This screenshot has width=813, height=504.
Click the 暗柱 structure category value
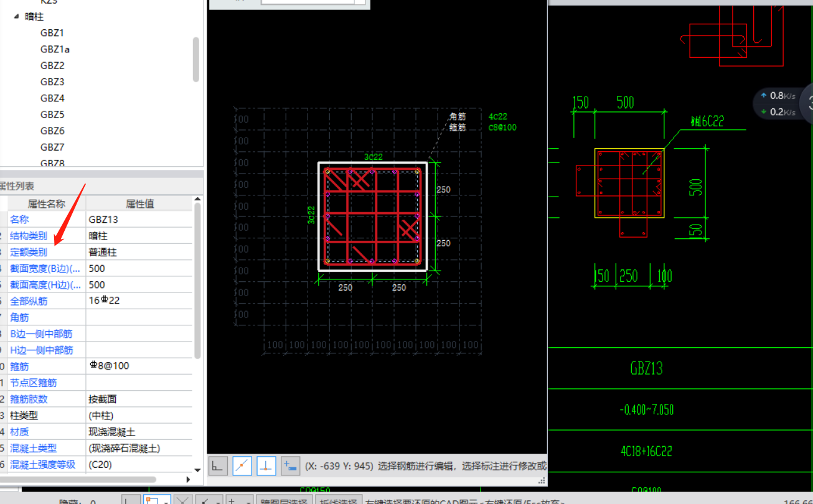(139, 236)
